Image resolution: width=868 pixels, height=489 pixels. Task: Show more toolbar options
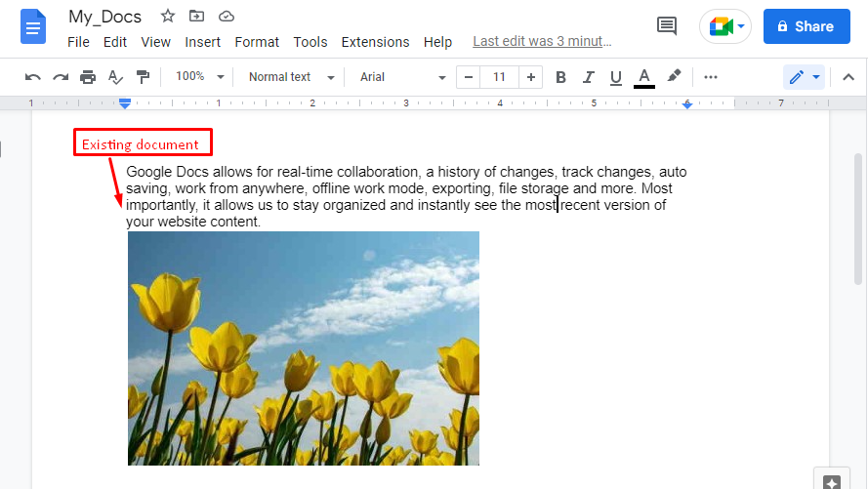tap(711, 77)
